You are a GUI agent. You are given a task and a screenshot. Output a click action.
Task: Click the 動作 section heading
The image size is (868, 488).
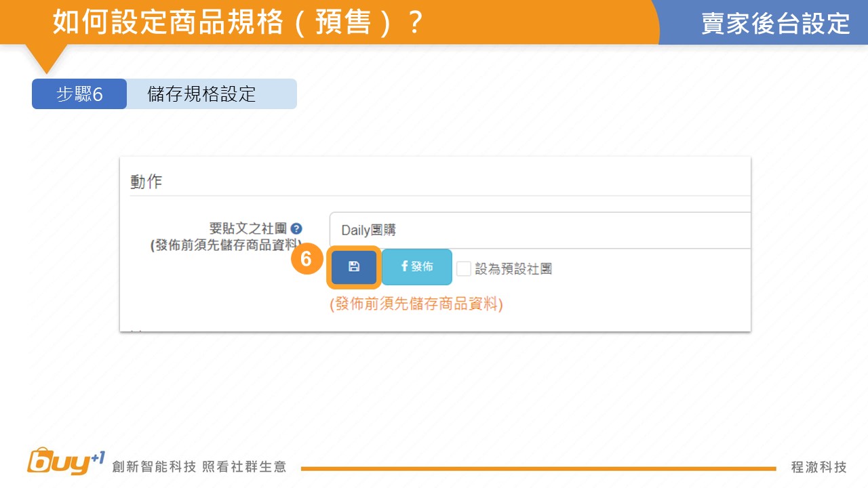(x=146, y=182)
